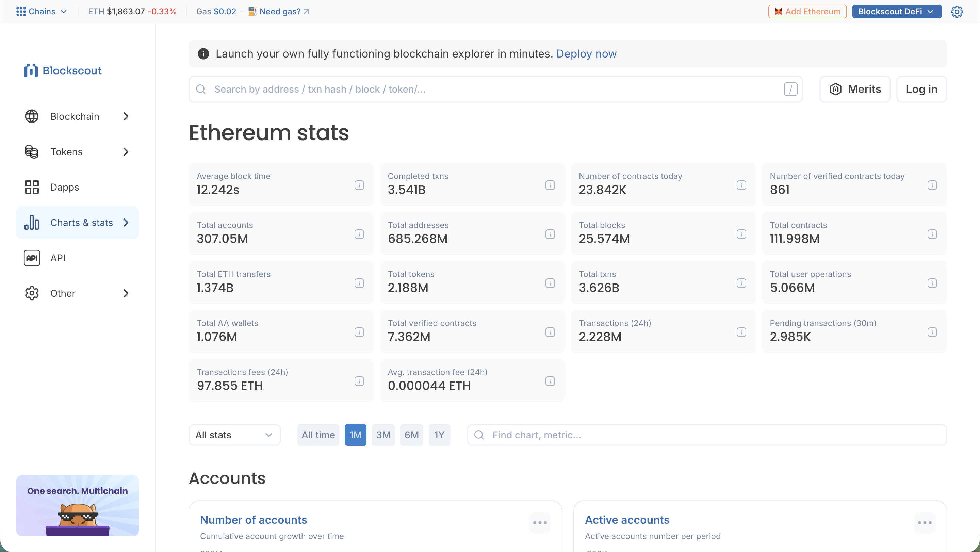Show info for Total addresses

pos(550,234)
